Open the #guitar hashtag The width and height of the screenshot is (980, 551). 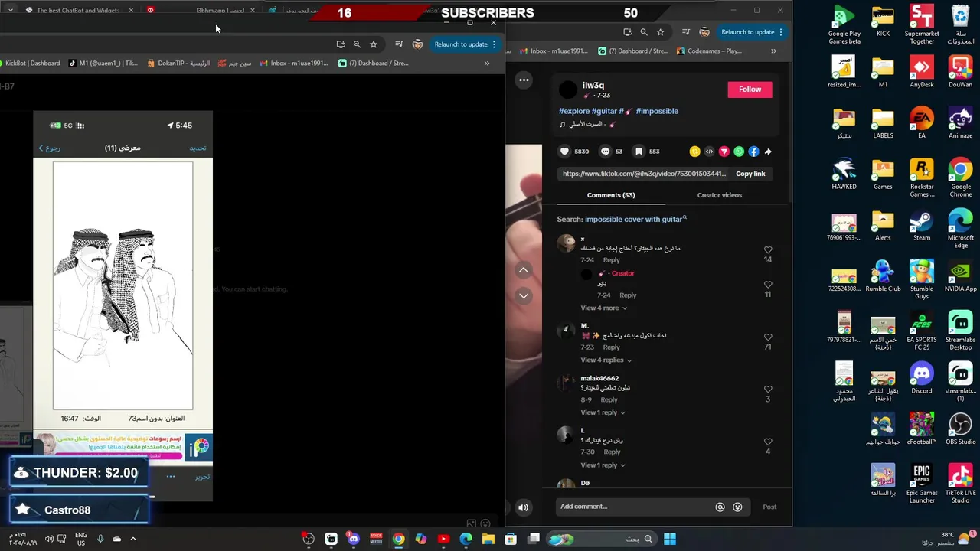[x=604, y=111]
